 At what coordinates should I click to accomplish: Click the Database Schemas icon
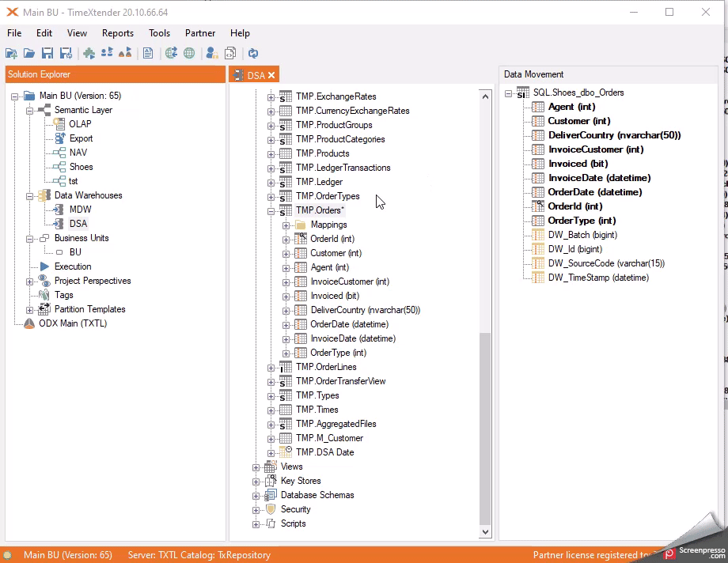pyautogui.click(x=271, y=495)
